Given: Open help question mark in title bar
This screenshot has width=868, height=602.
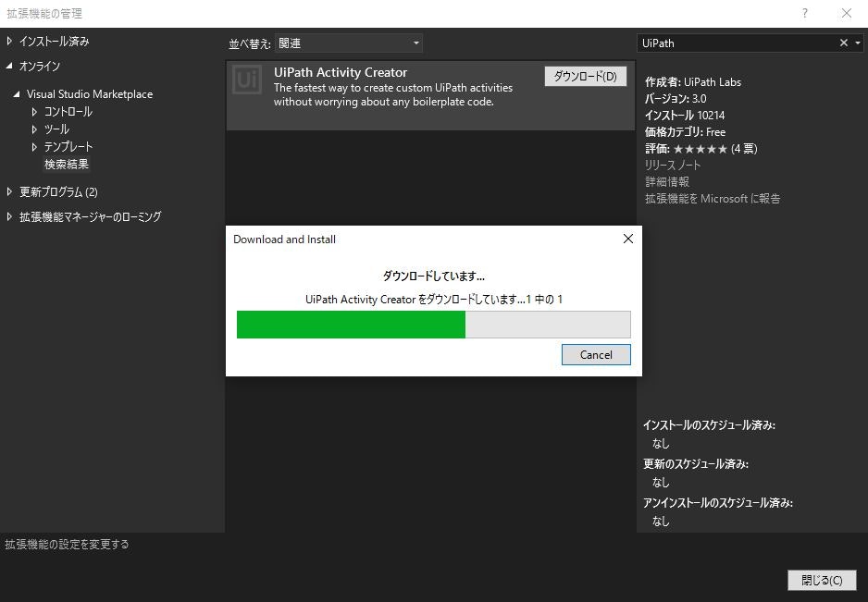Looking at the screenshot, I should point(805,13).
